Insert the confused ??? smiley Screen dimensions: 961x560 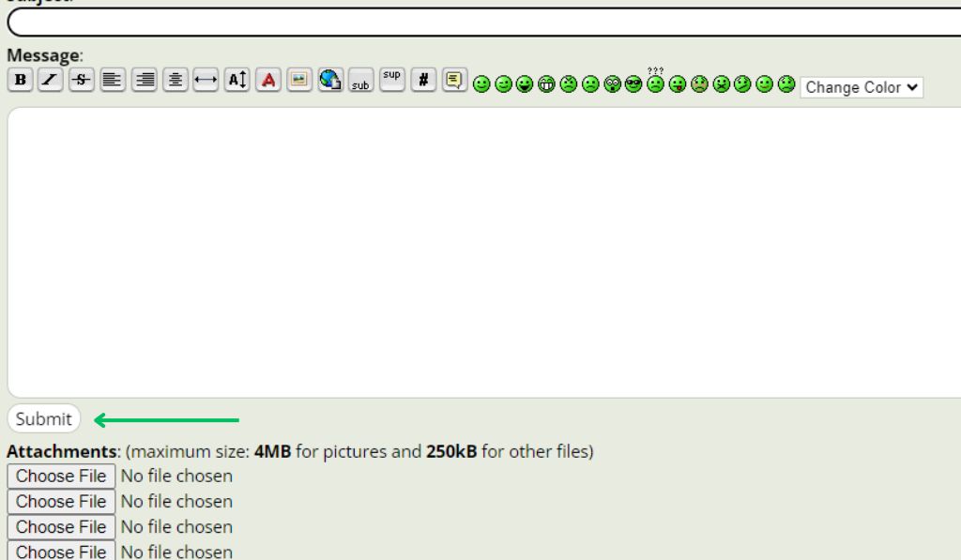[x=656, y=81]
